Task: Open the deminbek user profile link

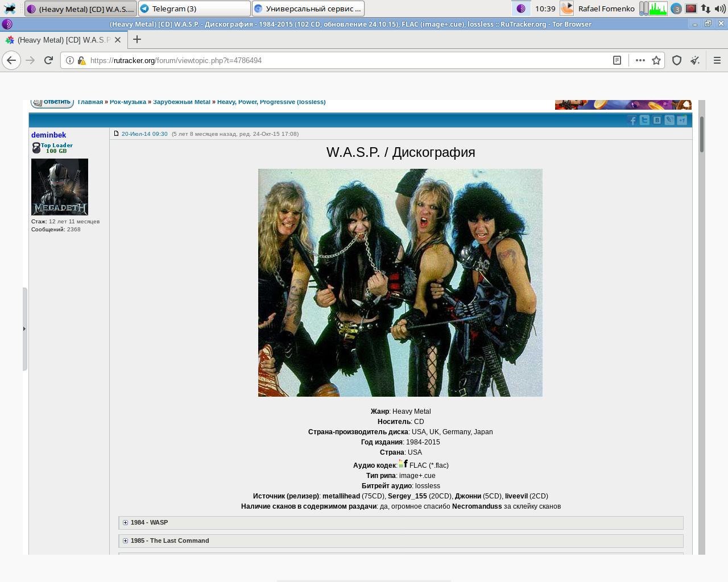Action: point(48,135)
